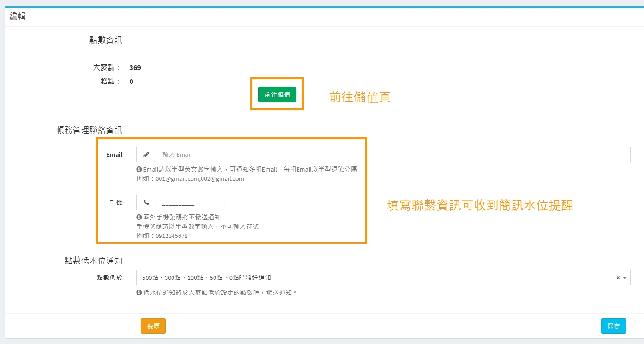Click the info icon before Email format hint
This screenshot has width=644, height=344.
[x=139, y=169]
